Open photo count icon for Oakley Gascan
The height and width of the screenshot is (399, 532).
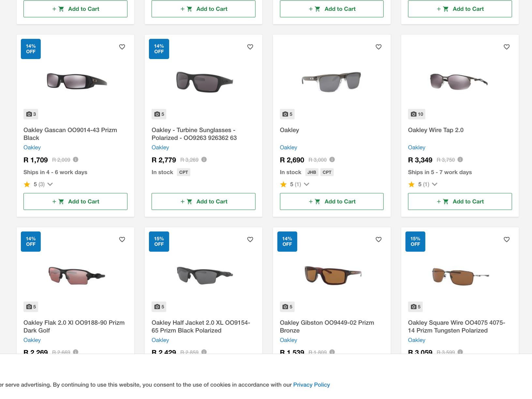point(31,114)
